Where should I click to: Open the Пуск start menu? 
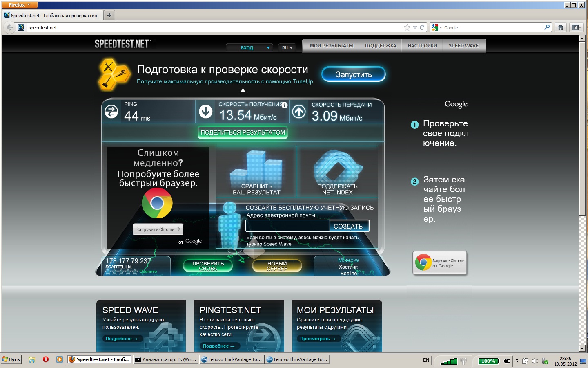pyautogui.click(x=11, y=359)
